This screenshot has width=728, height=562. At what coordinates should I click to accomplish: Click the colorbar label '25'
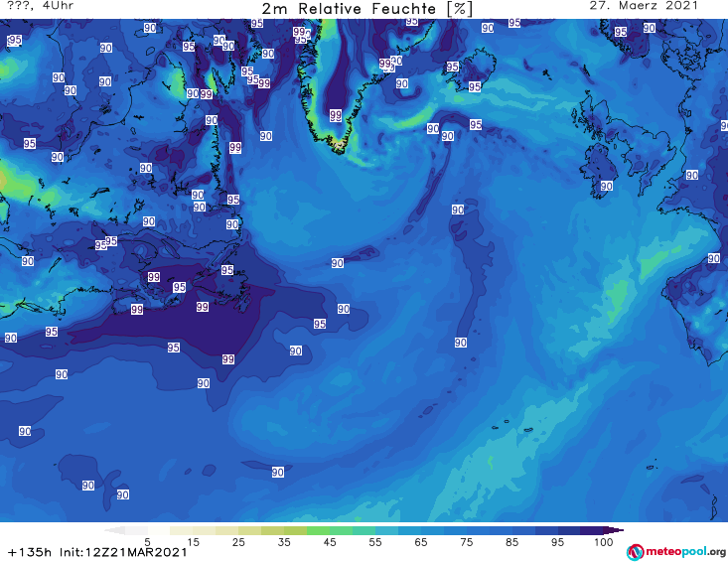click(x=238, y=541)
